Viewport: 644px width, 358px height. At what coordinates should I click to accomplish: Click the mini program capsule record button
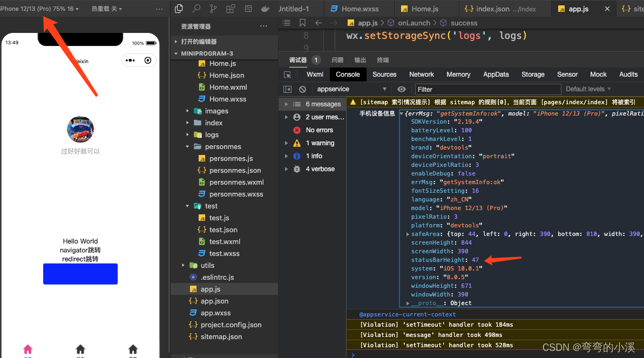[x=147, y=60]
